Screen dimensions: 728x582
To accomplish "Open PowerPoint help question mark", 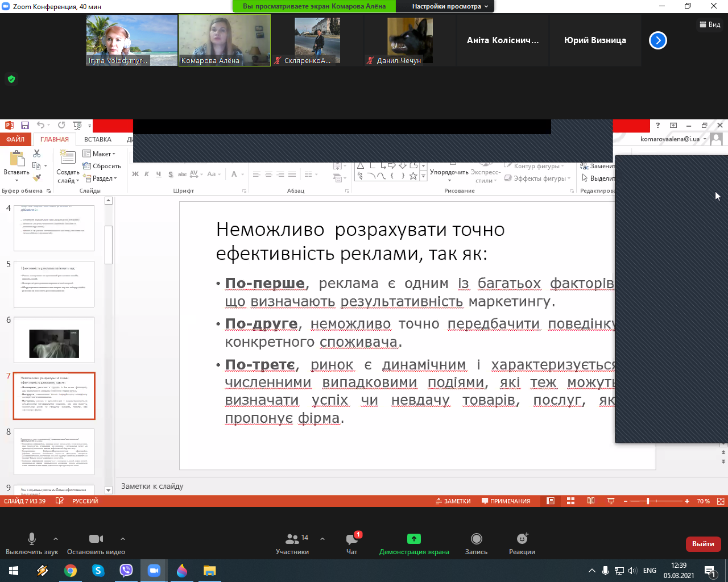I will click(658, 125).
